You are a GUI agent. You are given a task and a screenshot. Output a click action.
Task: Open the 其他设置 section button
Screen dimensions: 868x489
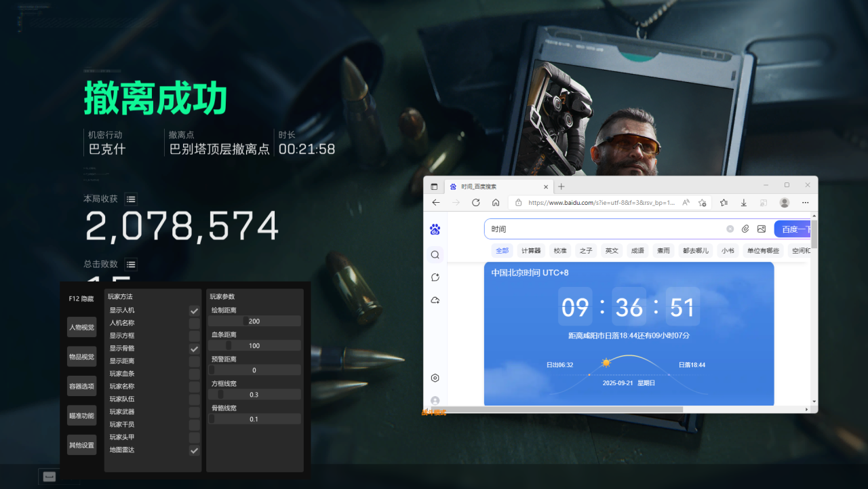pyautogui.click(x=81, y=445)
